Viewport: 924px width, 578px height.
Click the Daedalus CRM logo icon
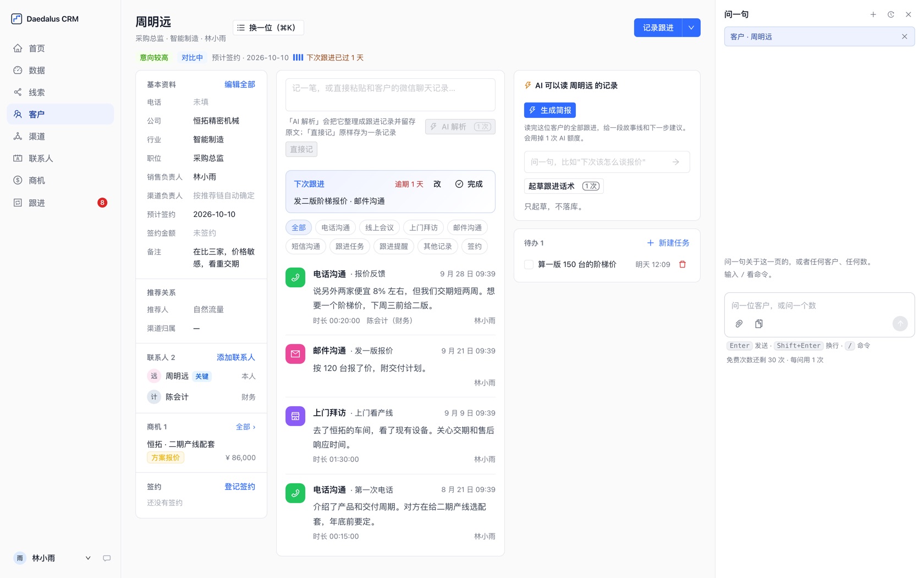(x=16, y=19)
